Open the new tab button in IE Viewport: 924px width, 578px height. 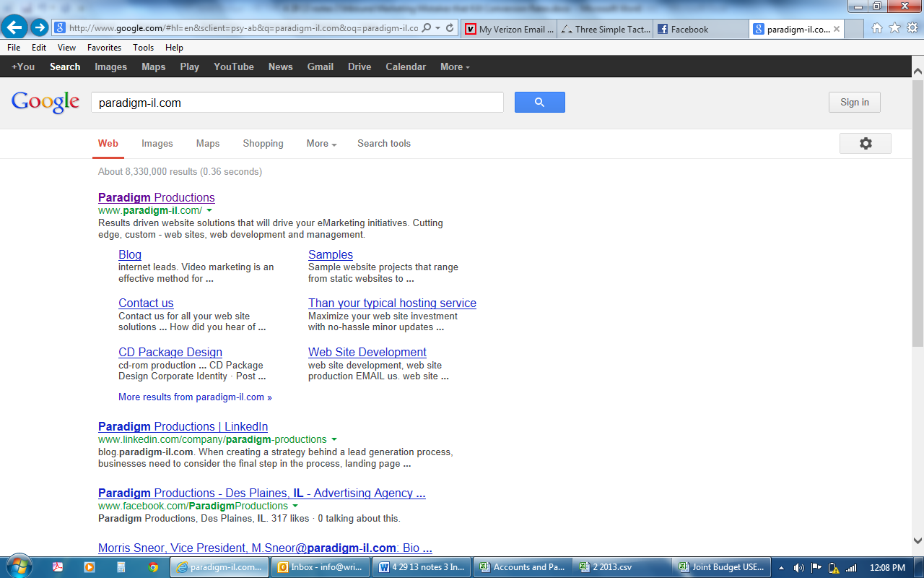coord(853,30)
